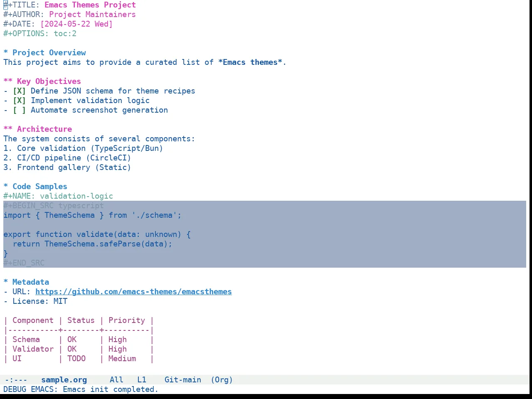
Task: Click the Component table header cell
Action: (x=33, y=320)
